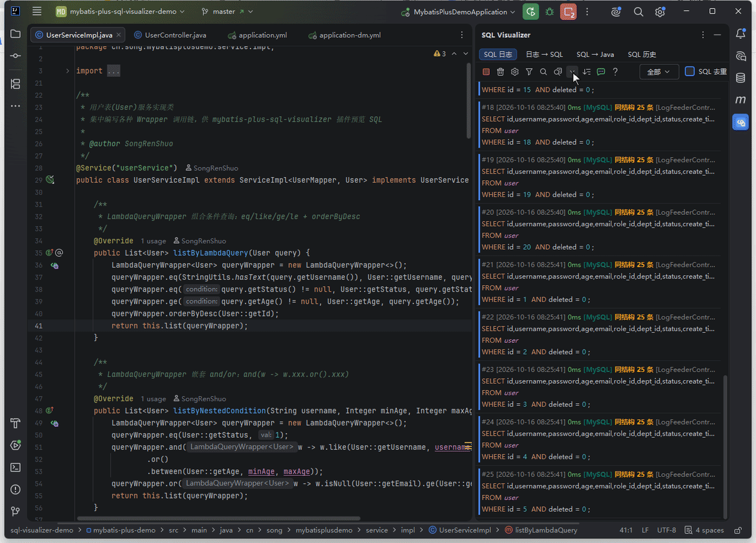The image size is (756, 543).
Task: Open Search Everywhere in the title bar
Action: pos(638,12)
